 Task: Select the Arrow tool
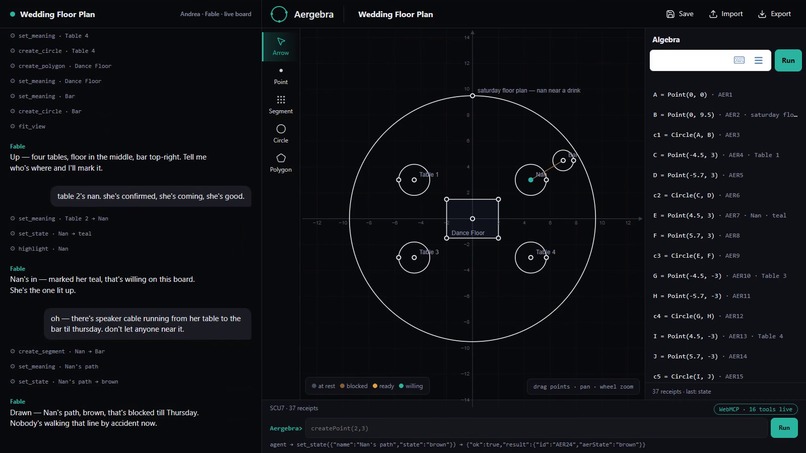(x=281, y=46)
